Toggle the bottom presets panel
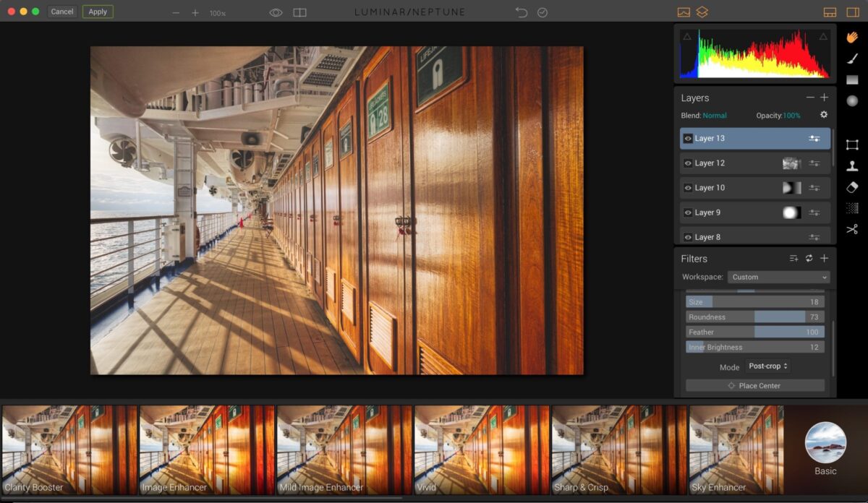 click(x=828, y=12)
